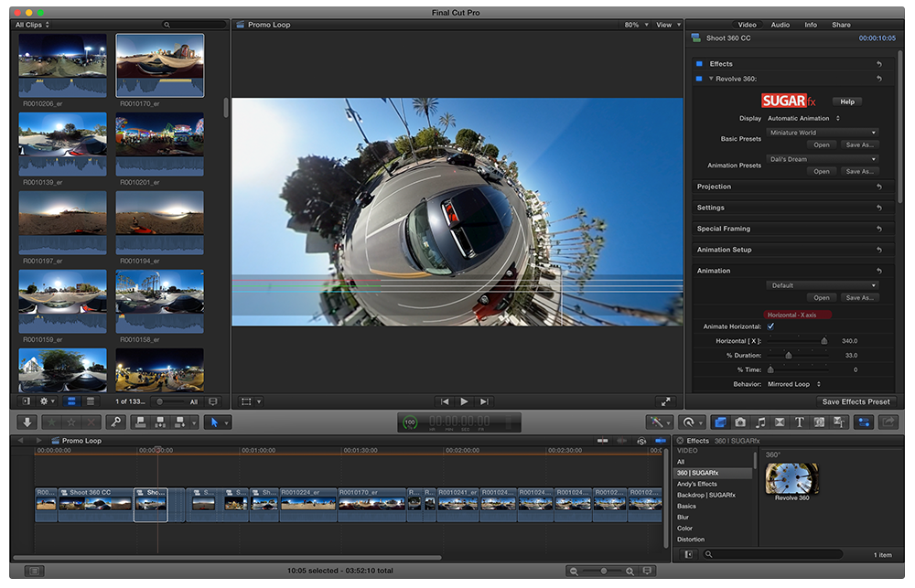Image resolution: width=915 pixels, height=588 pixels.
Task: Open the viewer 80% zoom dropdown
Action: pos(636,25)
